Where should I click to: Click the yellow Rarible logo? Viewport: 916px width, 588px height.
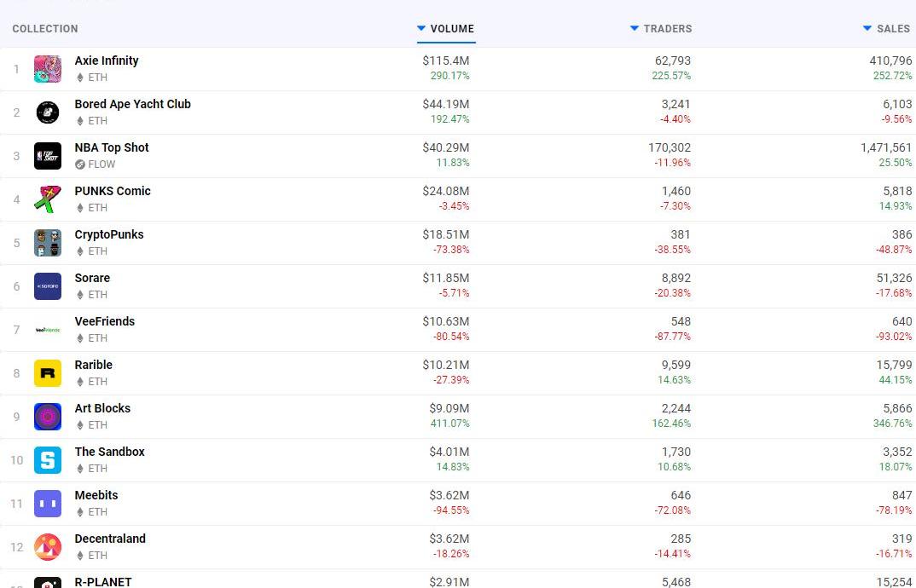(x=47, y=373)
